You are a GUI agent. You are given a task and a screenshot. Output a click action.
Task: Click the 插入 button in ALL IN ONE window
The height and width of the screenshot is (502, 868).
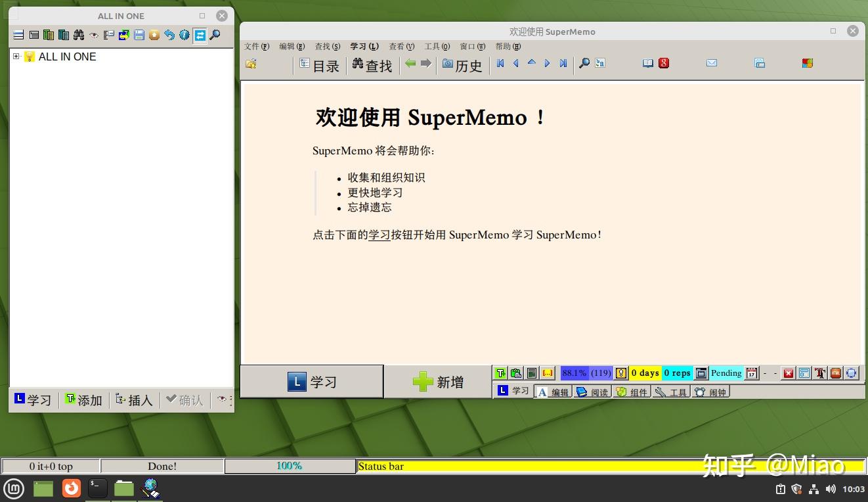pyautogui.click(x=134, y=399)
